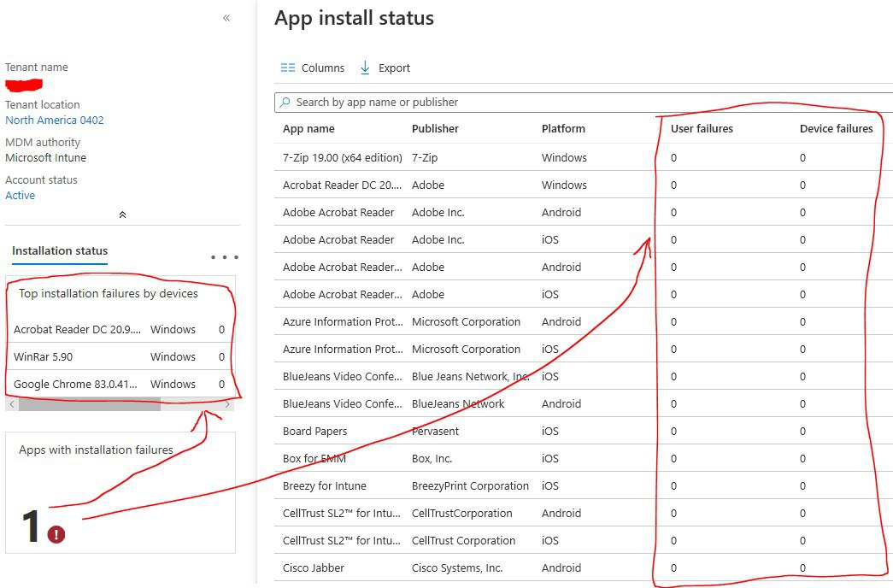Sort by the App name column header
The image size is (893, 588).
pyautogui.click(x=308, y=129)
